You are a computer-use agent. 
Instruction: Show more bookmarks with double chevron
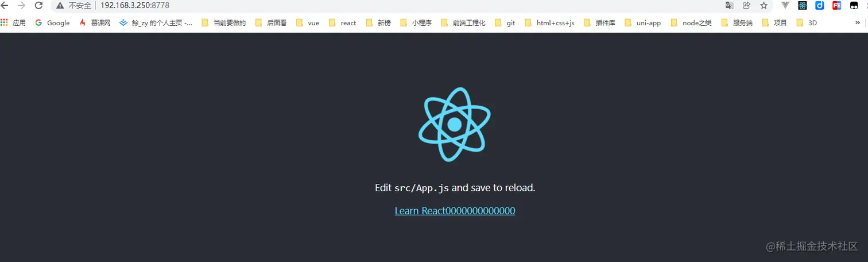pyautogui.click(x=858, y=23)
